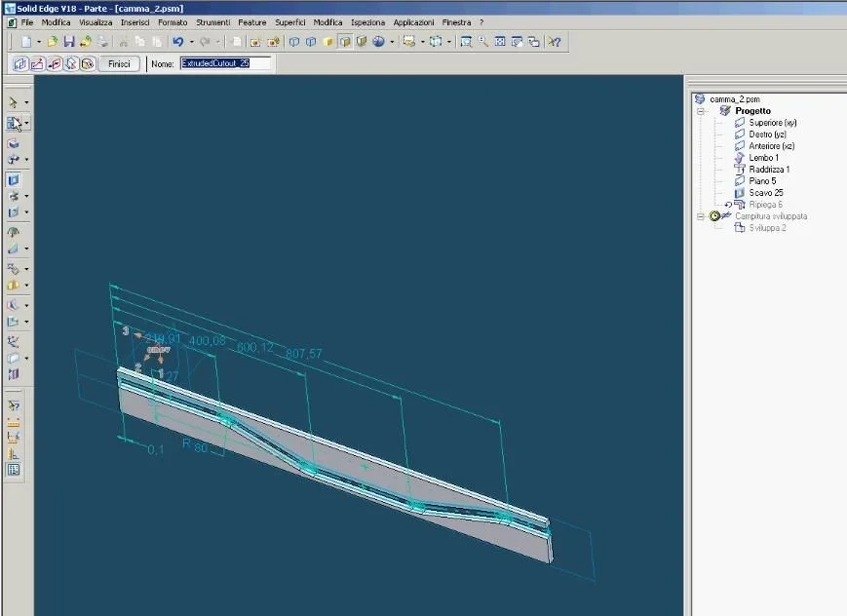Screen dimensions: 847x616
Task: Click the 807,57 dimension in the viewport
Action: click(x=303, y=354)
